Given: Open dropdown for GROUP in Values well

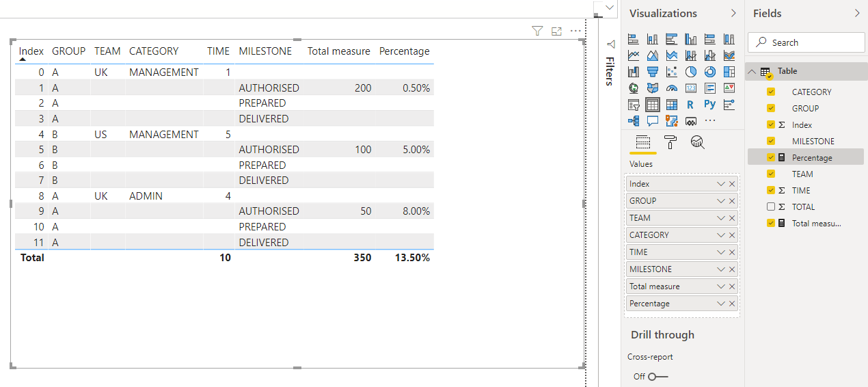Looking at the screenshot, I should coord(720,201).
